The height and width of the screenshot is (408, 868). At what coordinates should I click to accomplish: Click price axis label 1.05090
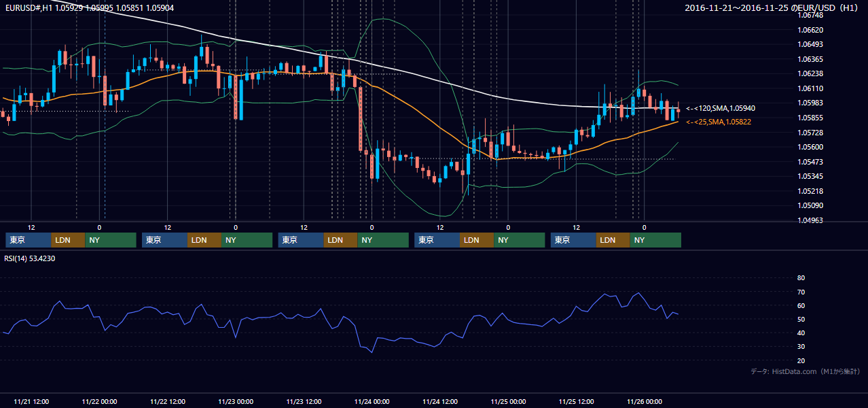click(x=809, y=205)
